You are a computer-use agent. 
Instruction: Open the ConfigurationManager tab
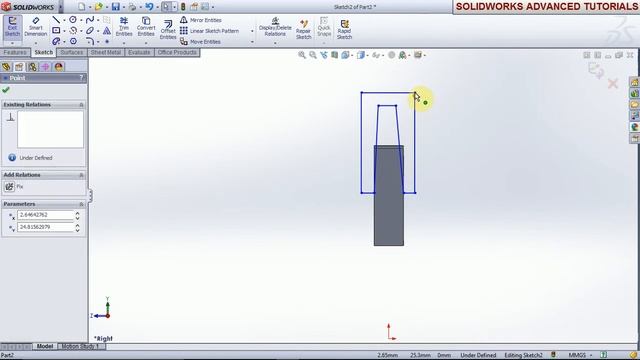[32, 67]
